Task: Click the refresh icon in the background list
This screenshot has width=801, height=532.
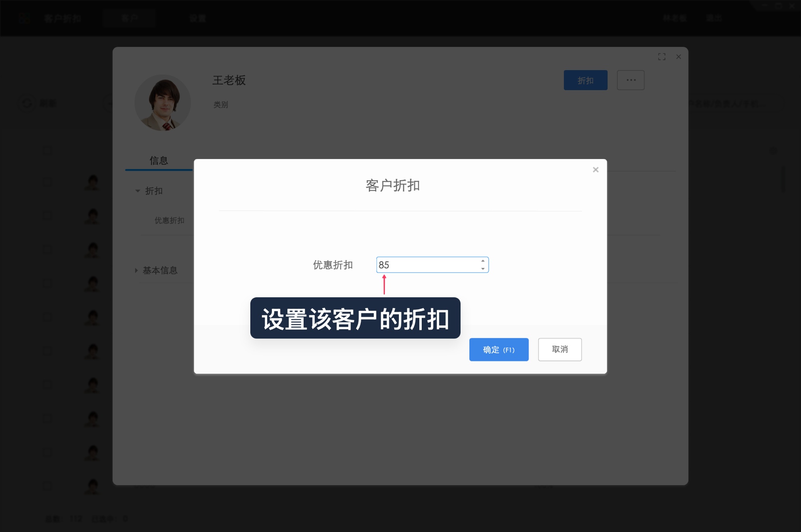Action: click(26, 103)
